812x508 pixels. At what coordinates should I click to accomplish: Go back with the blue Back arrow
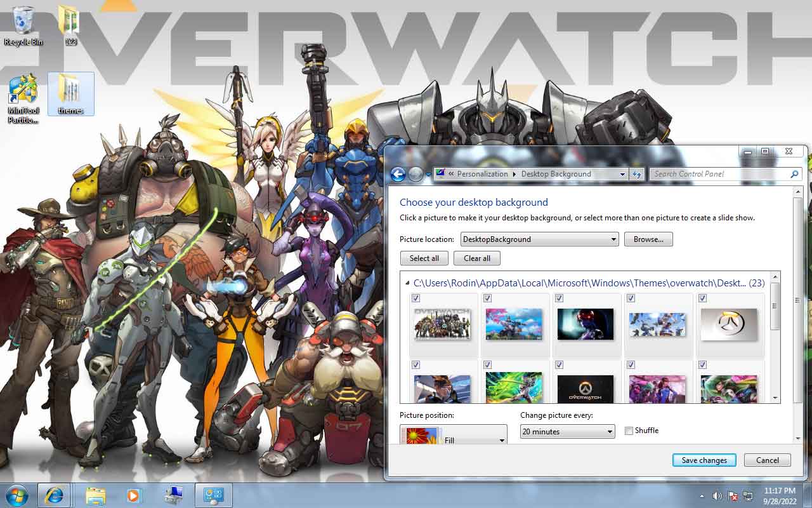coord(398,174)
